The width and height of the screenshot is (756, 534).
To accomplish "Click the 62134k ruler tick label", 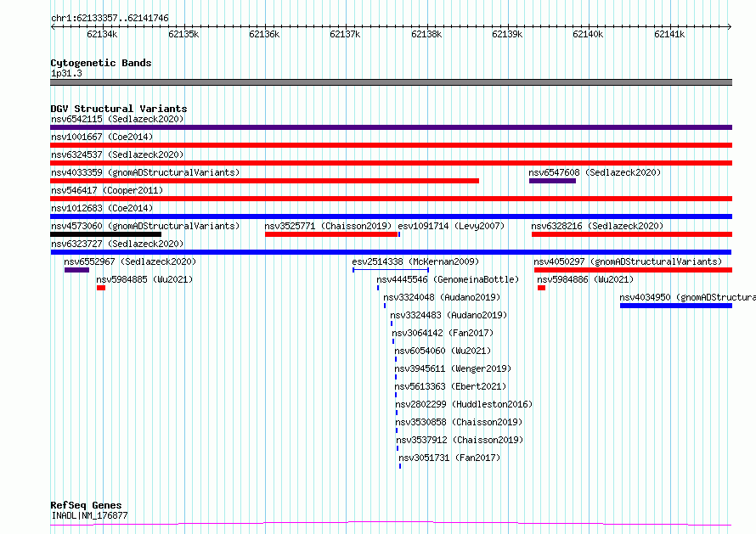I will 102,34.
